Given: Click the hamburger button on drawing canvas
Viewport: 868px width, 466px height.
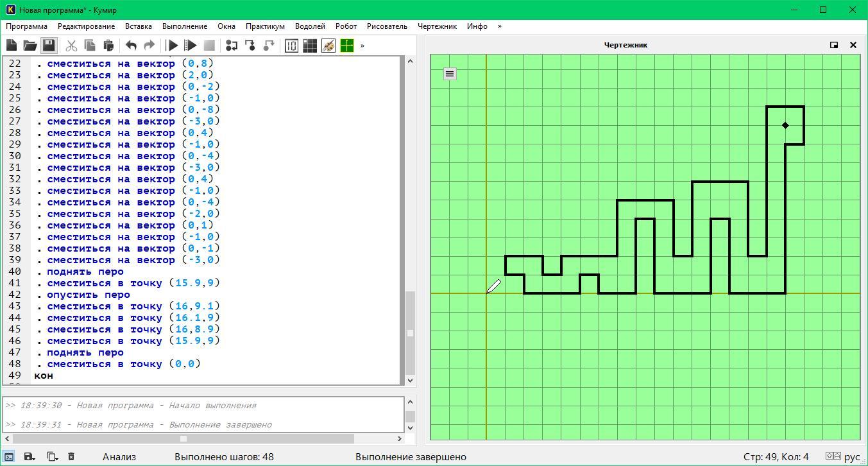Looking at the screenshot, I should 450,74.
